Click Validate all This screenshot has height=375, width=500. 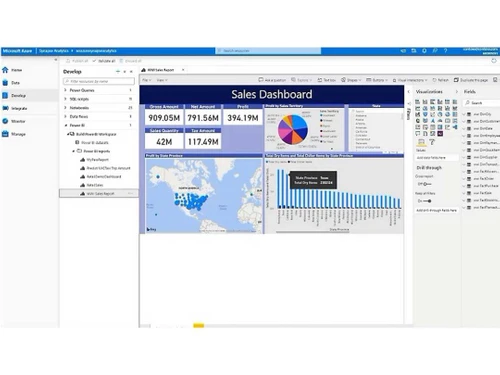(104, 61)
